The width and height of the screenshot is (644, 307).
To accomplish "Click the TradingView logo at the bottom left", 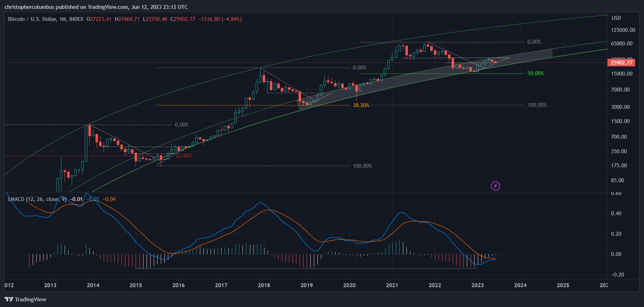I will [26, 300].
